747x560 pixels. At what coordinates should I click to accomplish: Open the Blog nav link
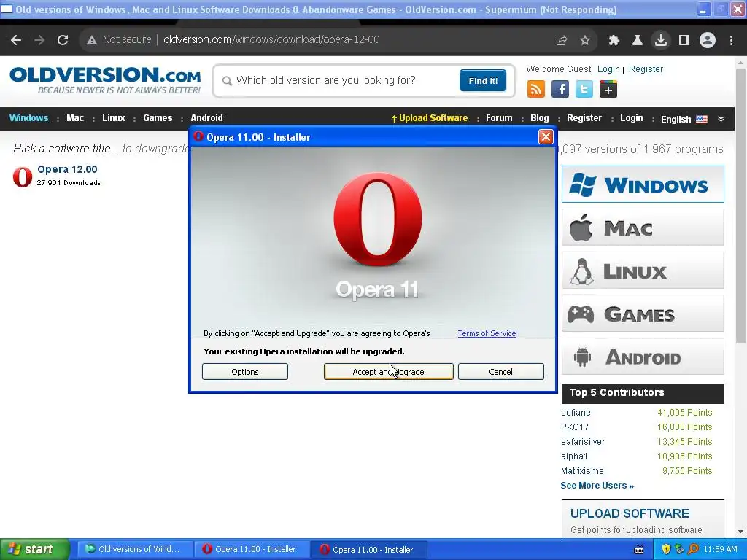(539, 118)
